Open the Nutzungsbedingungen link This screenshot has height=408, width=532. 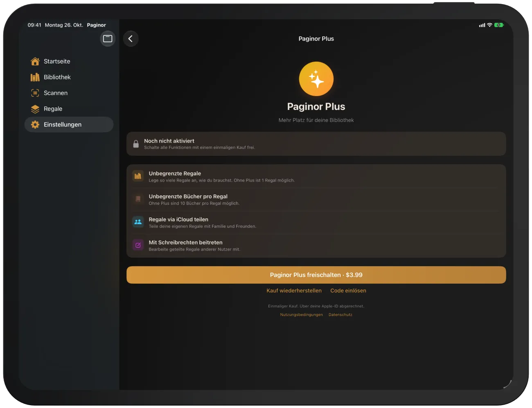pos(302,315)
